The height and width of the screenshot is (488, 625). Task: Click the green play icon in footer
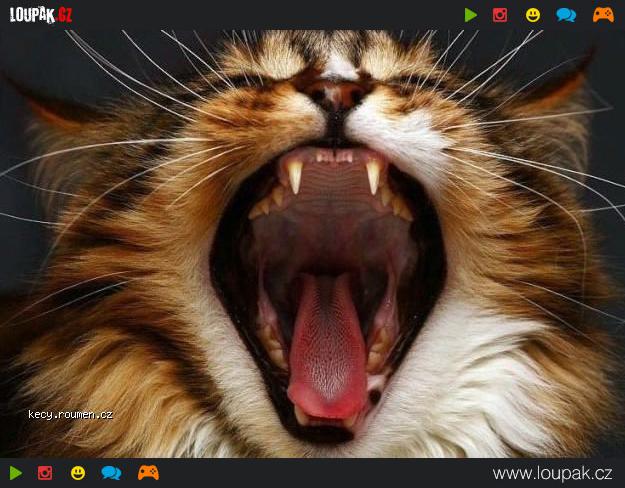click(16, 473)
